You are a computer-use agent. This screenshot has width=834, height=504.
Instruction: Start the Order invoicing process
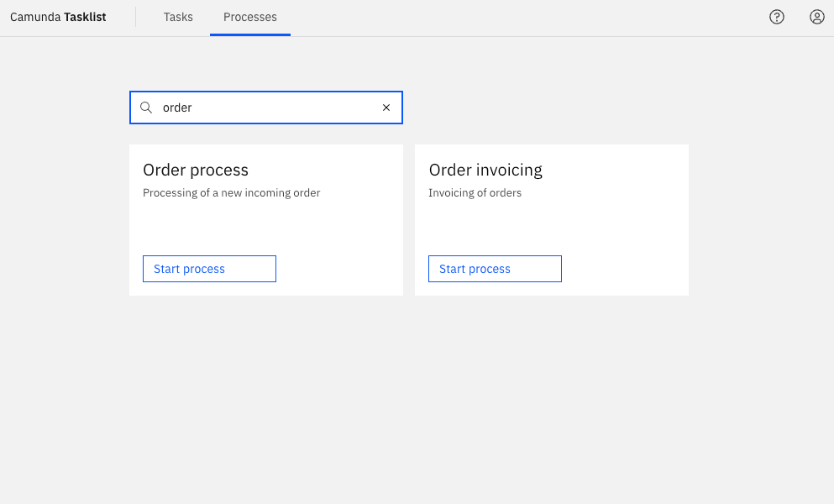pos(495,268)
